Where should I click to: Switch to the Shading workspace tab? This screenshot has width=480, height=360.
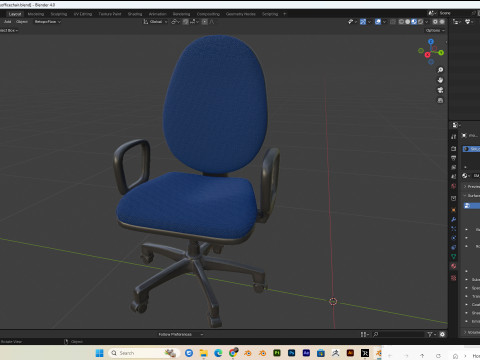click(135, 14)
